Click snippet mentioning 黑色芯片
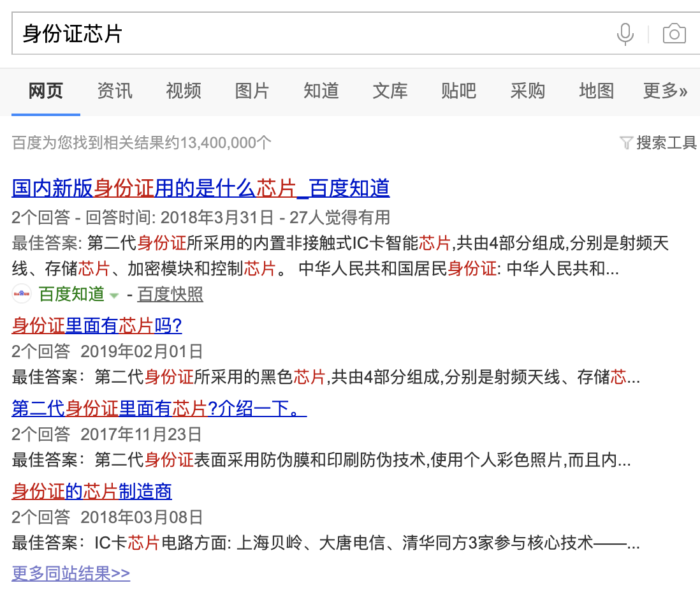700x597 pixels. click(326, 377)
